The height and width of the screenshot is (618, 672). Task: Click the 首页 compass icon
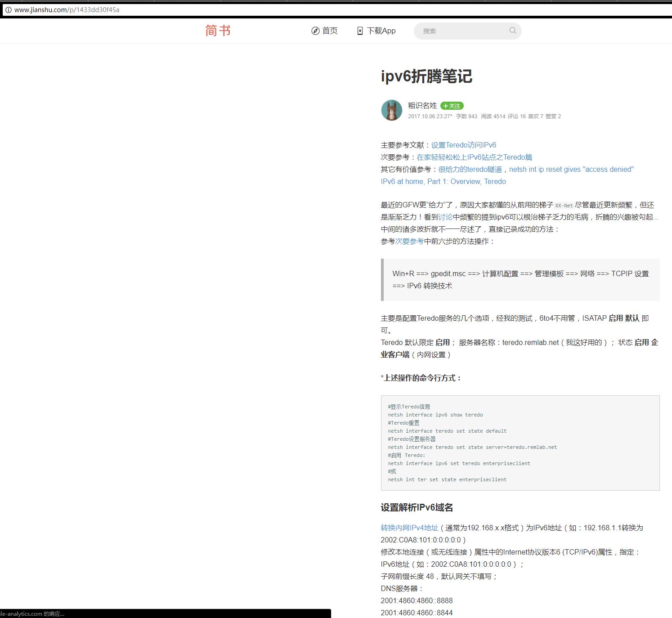pos(315,31)
